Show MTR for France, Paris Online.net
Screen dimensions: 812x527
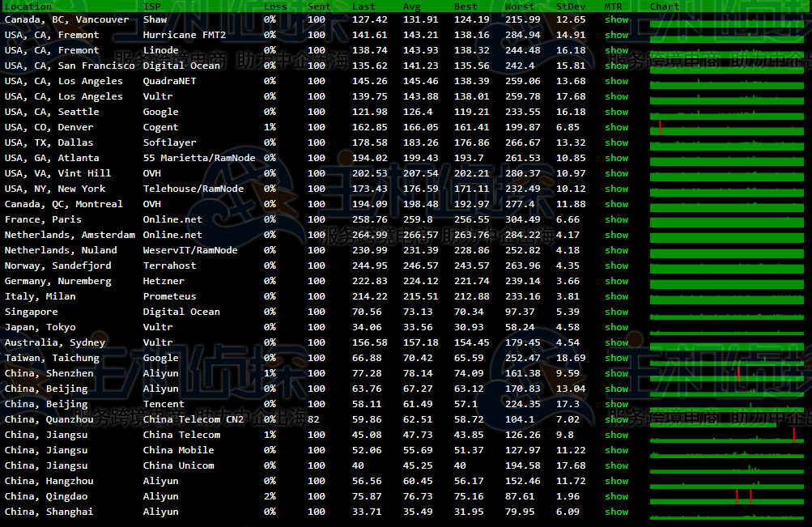point(616,219)
